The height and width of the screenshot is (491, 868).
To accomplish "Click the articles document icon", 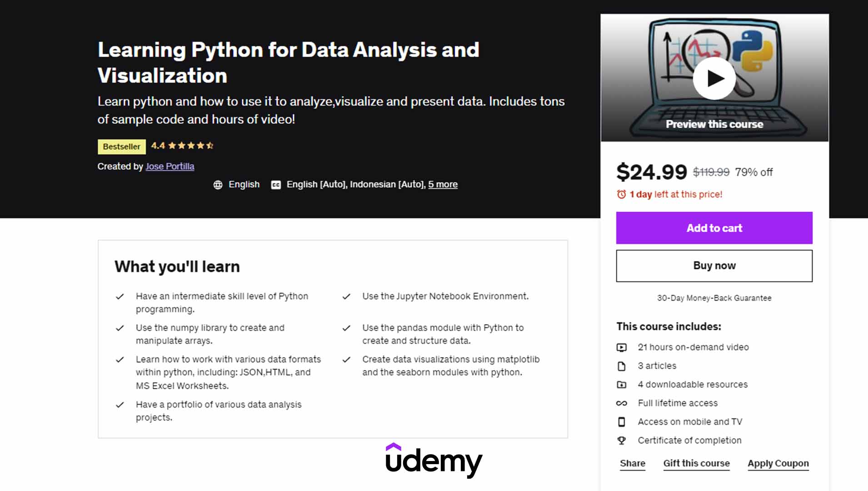I will 621,366.
